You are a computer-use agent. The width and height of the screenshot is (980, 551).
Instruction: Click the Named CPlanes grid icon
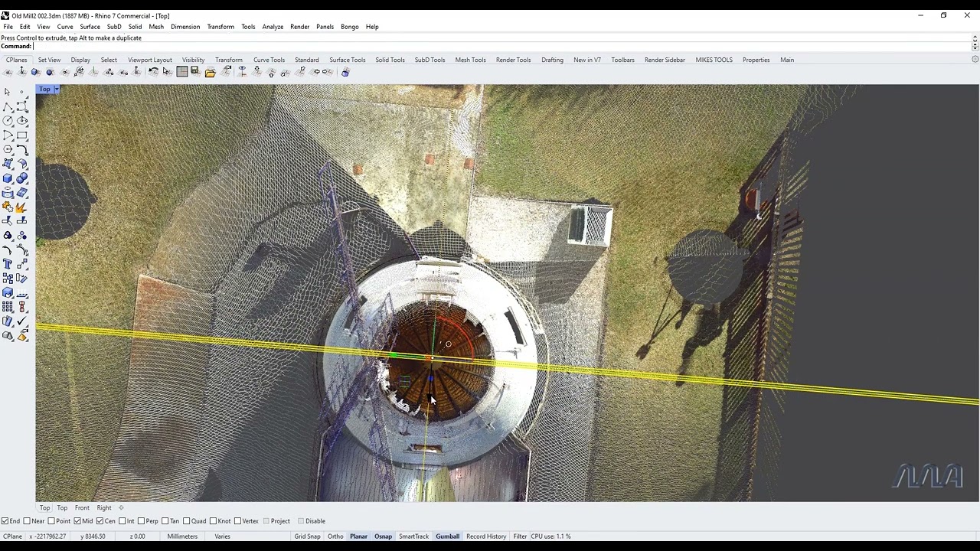[x=181, y=72]
